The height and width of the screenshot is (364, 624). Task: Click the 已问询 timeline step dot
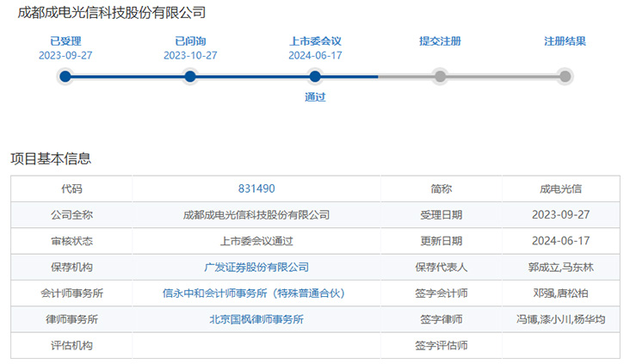tap(190, 77)
